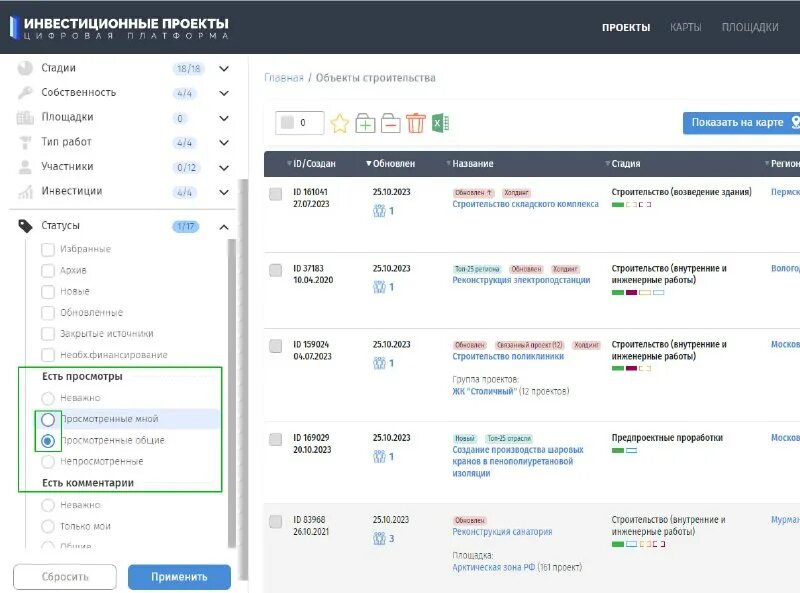Viewport: 800px width, 593px height.
Task: Click the green stage indicator squares for Строительство поликлиники
Action: (619, 368)
